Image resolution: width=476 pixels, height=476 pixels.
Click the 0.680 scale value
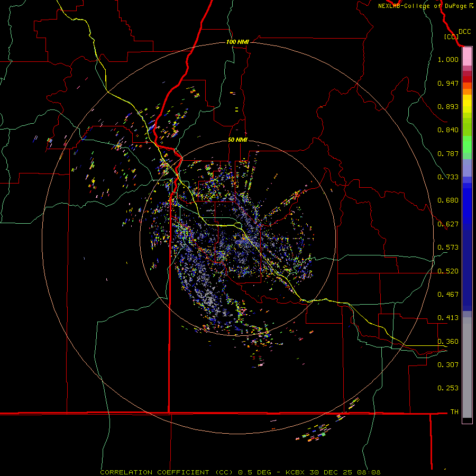point(448,200)
